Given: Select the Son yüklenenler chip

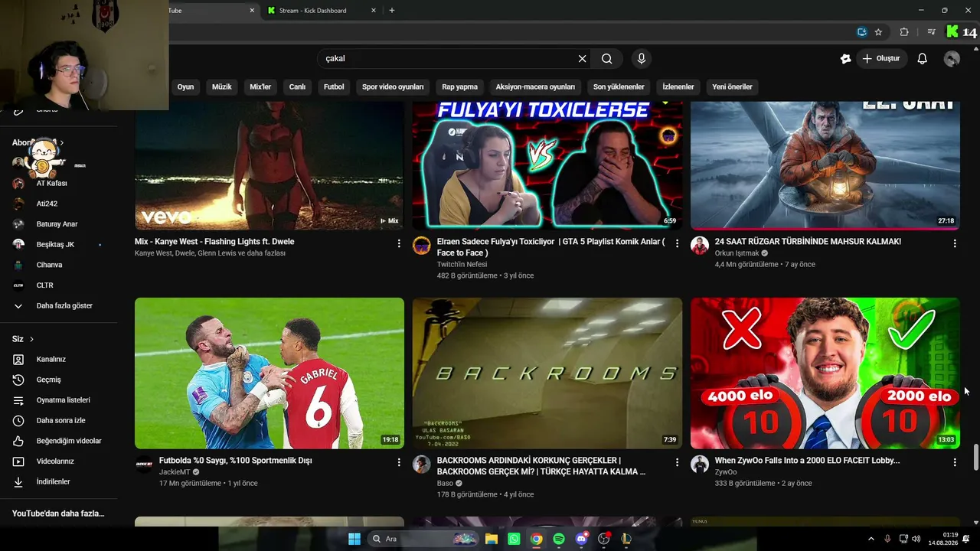Looking at the screenshot, I should tap(619, 87).
